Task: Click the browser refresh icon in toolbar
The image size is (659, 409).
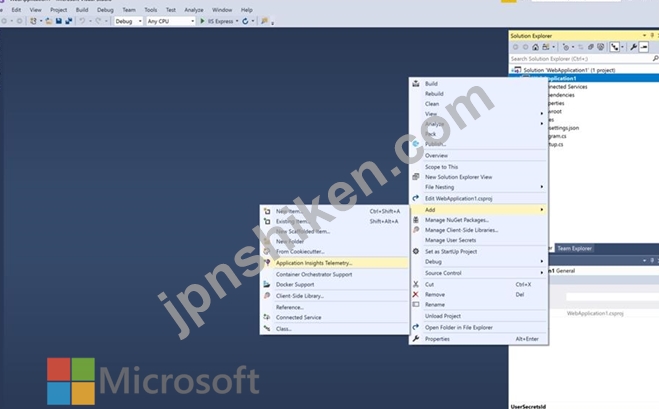Action: click(x=245, y=21)
